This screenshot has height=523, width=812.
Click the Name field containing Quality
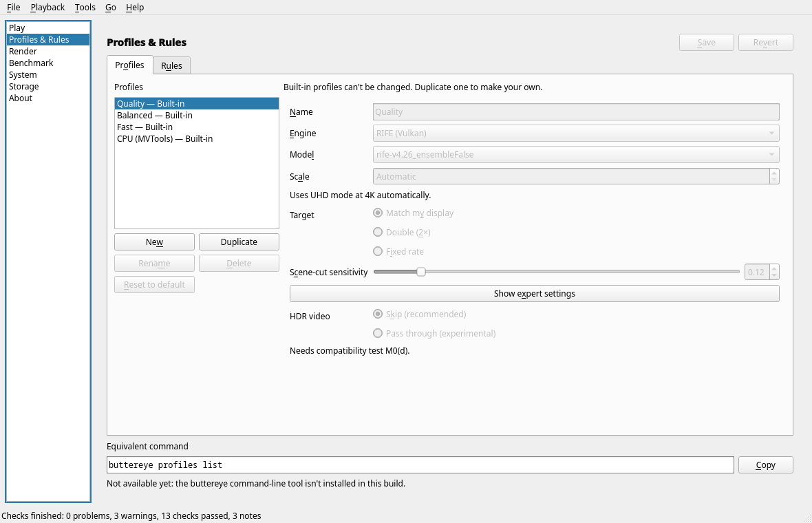click(x=576, y=112)
